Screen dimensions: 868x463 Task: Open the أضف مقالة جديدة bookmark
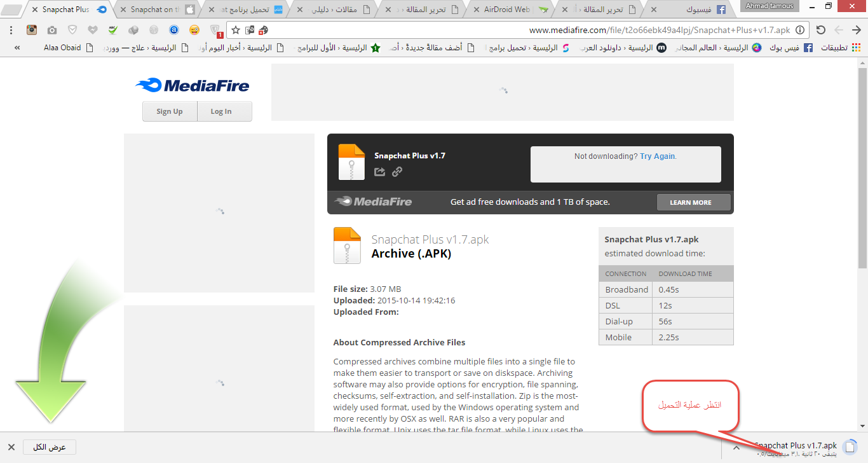(x=431, y=48)
